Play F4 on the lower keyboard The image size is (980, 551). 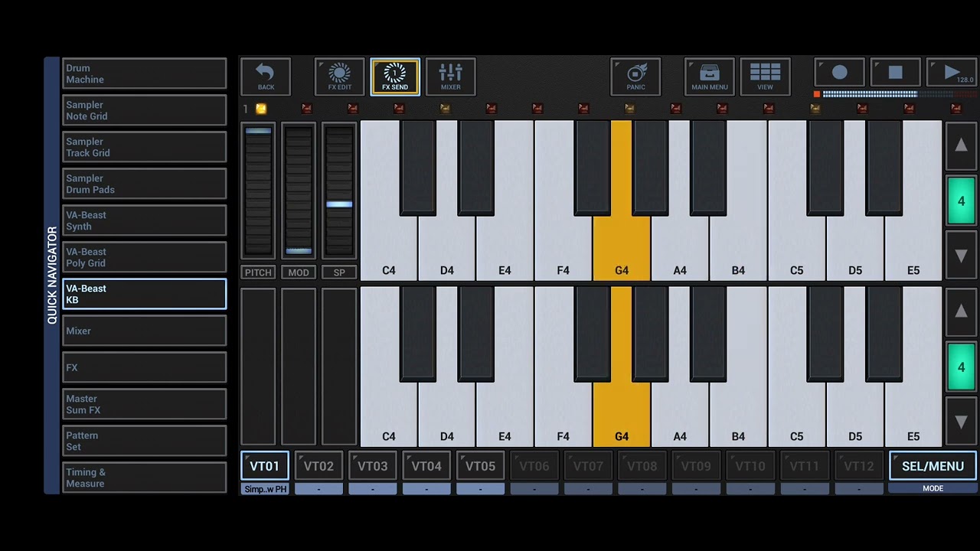click(x=563, y=415)
